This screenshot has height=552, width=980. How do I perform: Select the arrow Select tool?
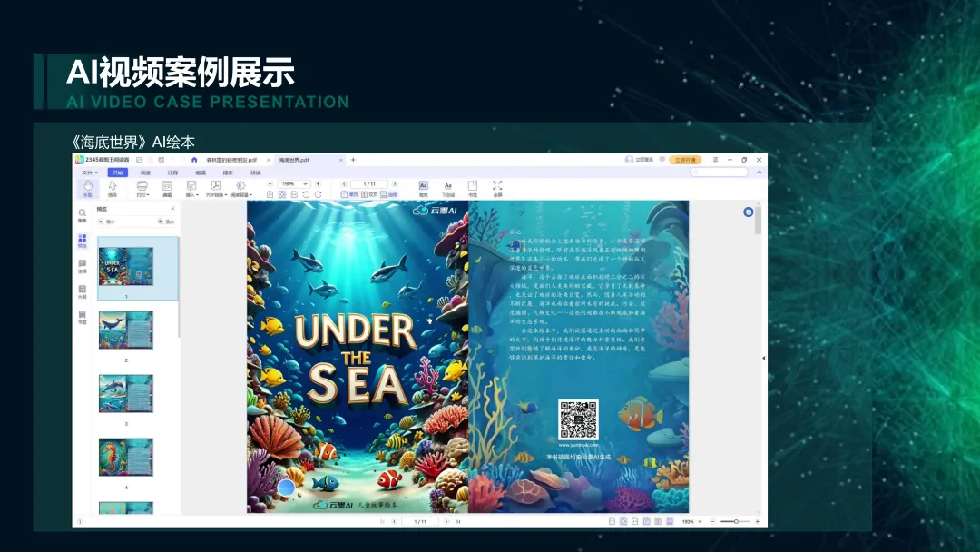click(x=113, y=188)
